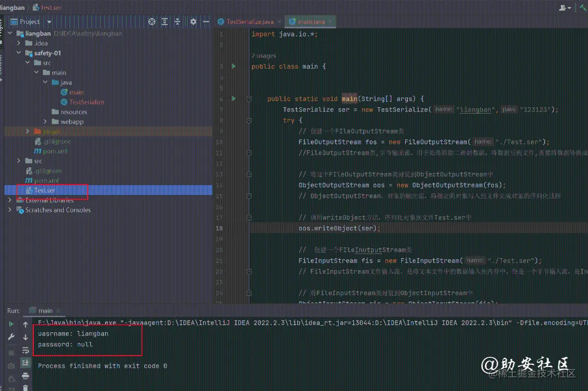Run main method from gutter arrow line 6
The width and height of the screenshot is (588, 391).
point(234,99)
